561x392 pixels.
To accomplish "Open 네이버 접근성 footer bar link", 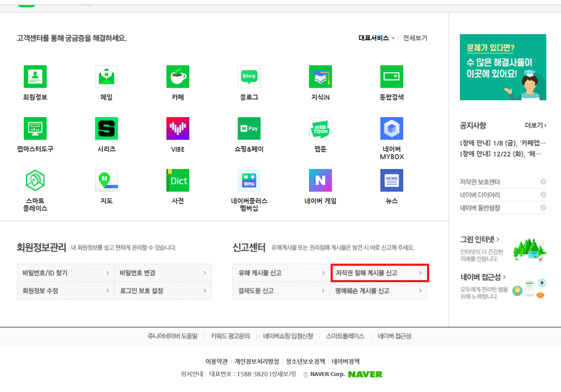I will coord(395,336).
